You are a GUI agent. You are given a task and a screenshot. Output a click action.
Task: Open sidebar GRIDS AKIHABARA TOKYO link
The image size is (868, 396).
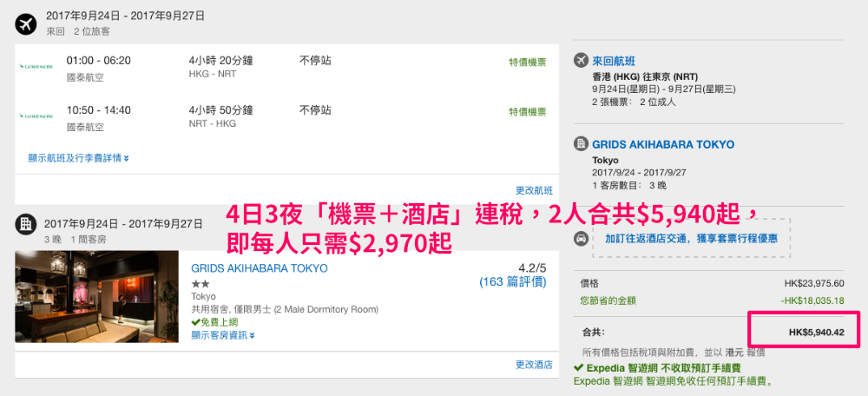point(663,144)
